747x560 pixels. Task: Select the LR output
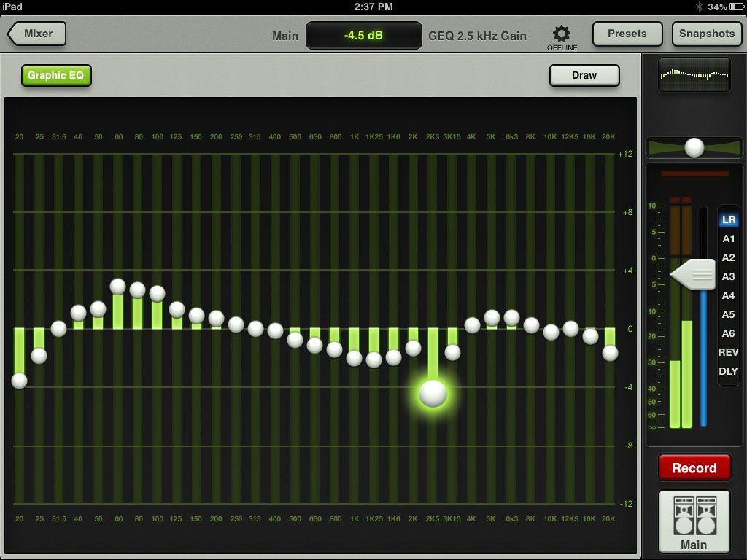pyautogui.click(x=729, y=219)
